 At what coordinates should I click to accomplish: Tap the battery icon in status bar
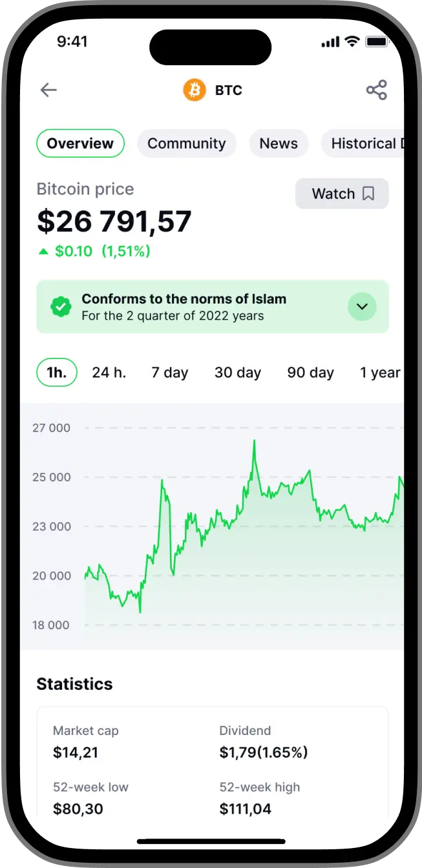376,42
